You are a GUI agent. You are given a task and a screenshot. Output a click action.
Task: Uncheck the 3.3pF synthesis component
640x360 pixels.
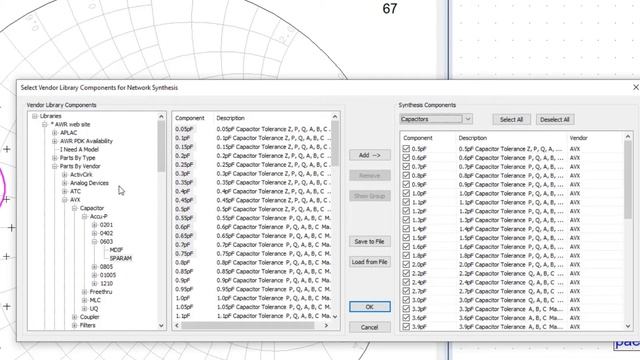pos(406,309)
